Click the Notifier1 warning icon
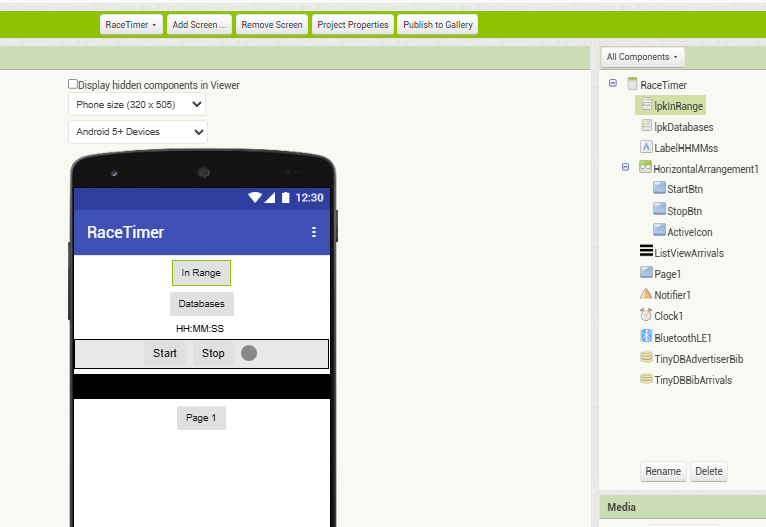766x527 pixels. point(646,294)
